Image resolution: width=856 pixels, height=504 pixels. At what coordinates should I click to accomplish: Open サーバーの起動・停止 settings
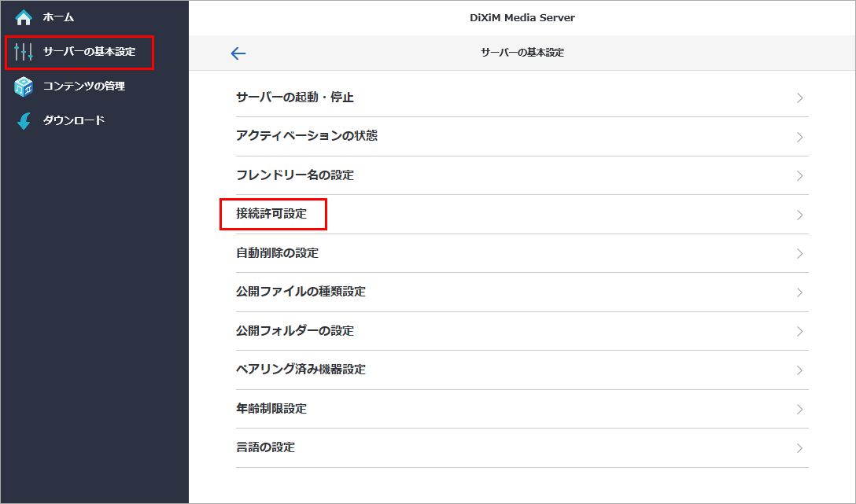522,97
